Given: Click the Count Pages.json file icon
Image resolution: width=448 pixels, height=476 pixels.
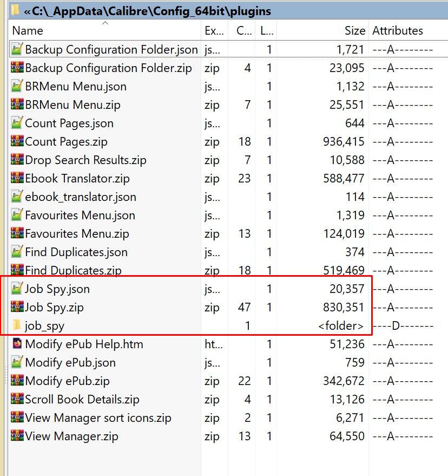Looking at the screenshot, I should [x=17, y=123].
